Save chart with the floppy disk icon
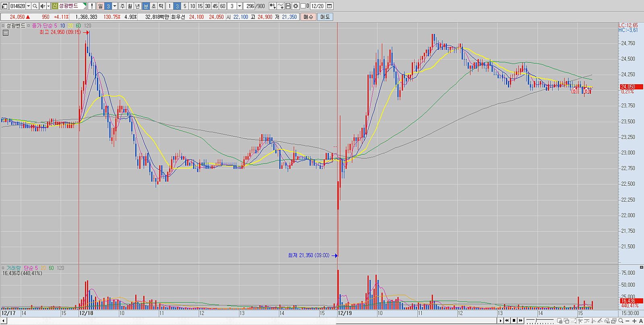Viewport: 644px width, 325px height. (x=288, y=6)
